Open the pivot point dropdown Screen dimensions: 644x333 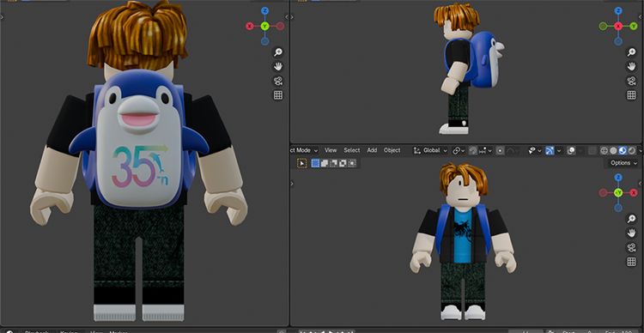point(459,151)
